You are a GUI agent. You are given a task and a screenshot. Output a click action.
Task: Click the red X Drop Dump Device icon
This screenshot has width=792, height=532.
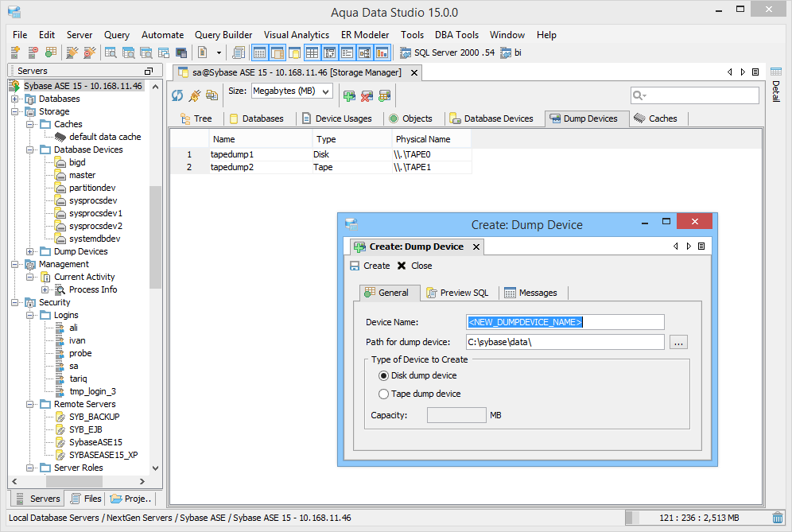click(x=366, y=95)
